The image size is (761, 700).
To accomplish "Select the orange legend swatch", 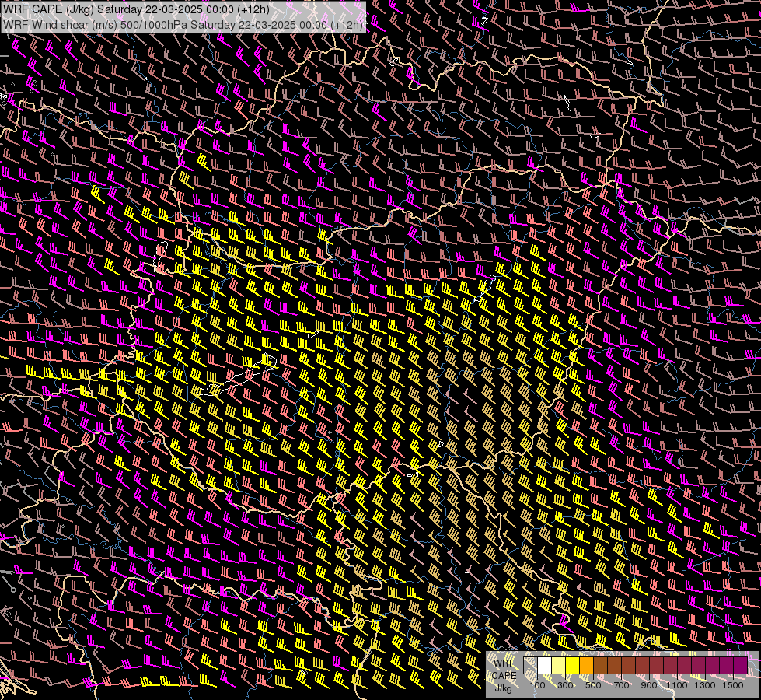I will tap(586, 666).
